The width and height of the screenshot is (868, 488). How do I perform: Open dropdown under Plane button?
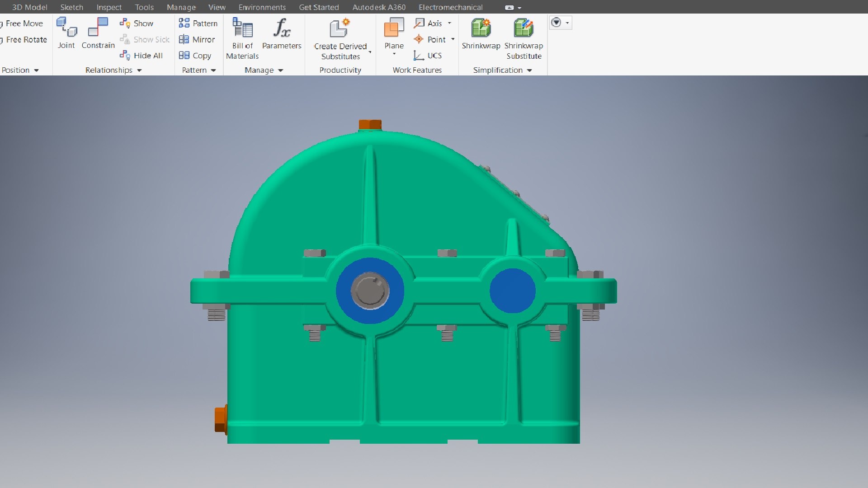tap(394, 54)
